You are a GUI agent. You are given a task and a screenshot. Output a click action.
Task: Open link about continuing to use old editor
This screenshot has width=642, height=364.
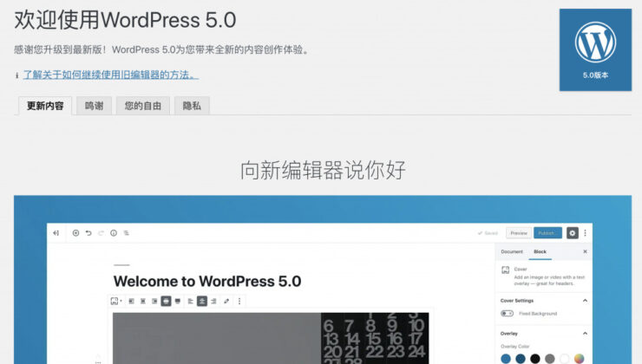coord(110,75)
